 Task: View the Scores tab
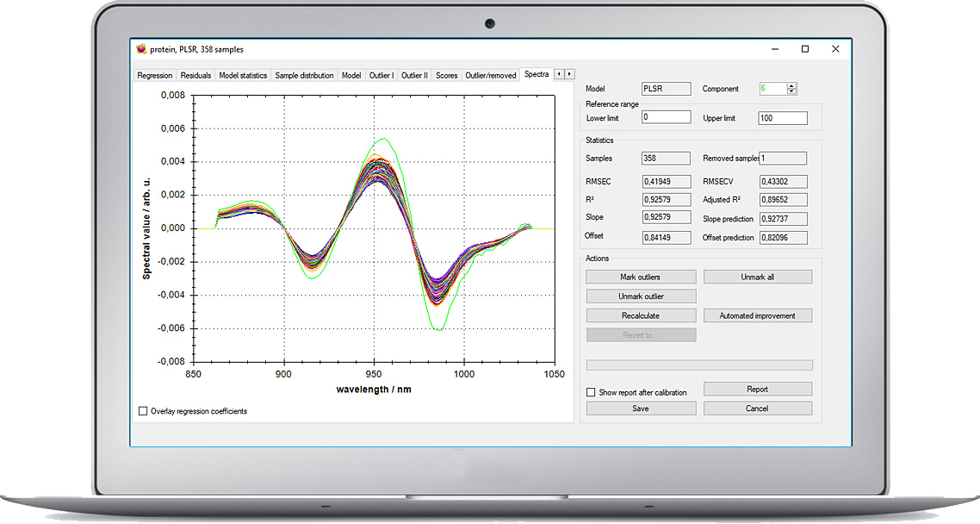(x=446, y=76)
